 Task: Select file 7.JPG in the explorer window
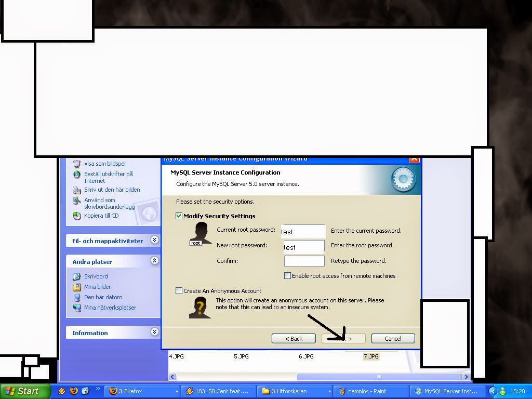[371, 356]
